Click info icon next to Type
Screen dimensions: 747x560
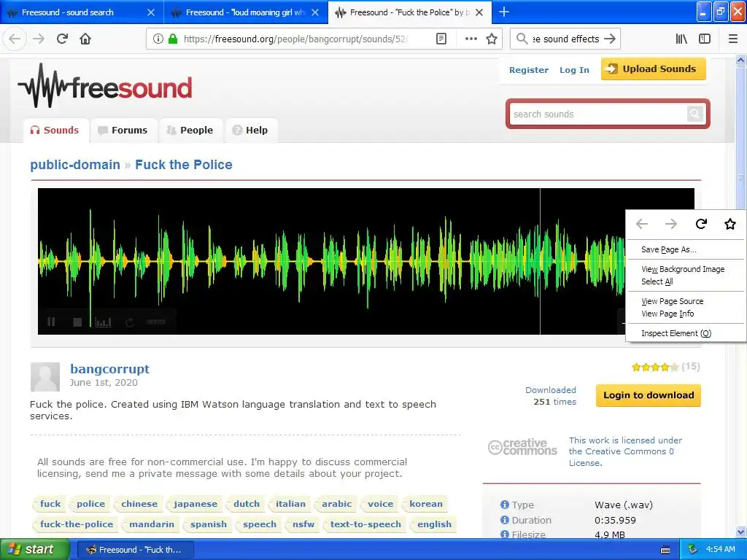click(505, 505)
